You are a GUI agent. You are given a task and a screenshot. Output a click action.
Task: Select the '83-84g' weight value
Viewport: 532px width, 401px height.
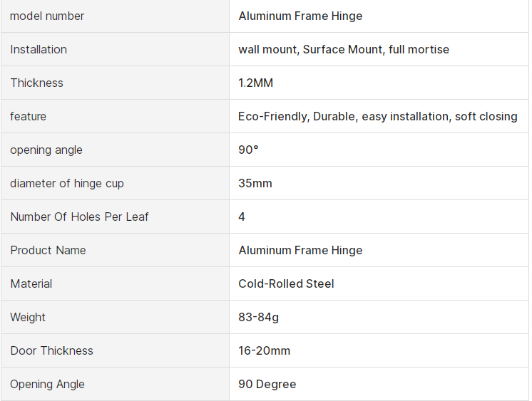258,317
